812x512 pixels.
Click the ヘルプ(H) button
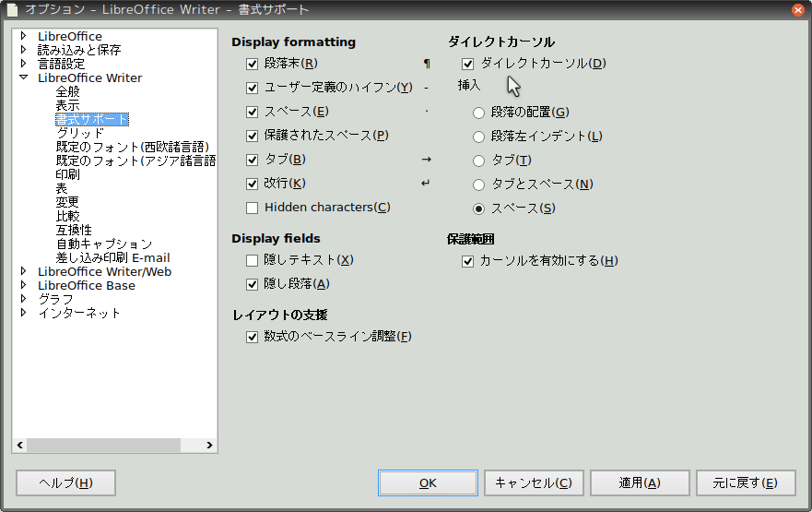pos(65,483)
